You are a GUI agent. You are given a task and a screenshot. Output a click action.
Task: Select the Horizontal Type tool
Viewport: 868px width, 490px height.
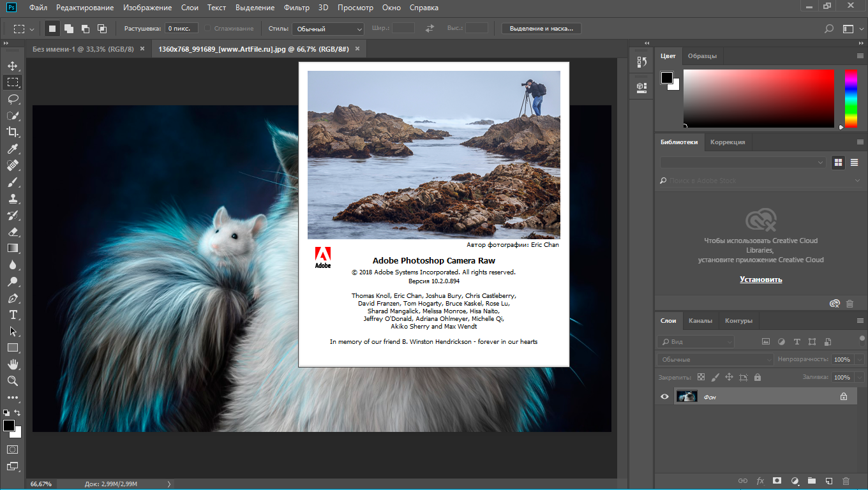[x=12, y=315]
